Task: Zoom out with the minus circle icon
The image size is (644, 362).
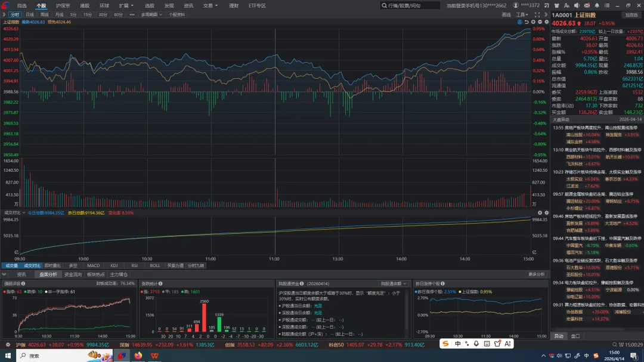Action: tap(540, 22)
